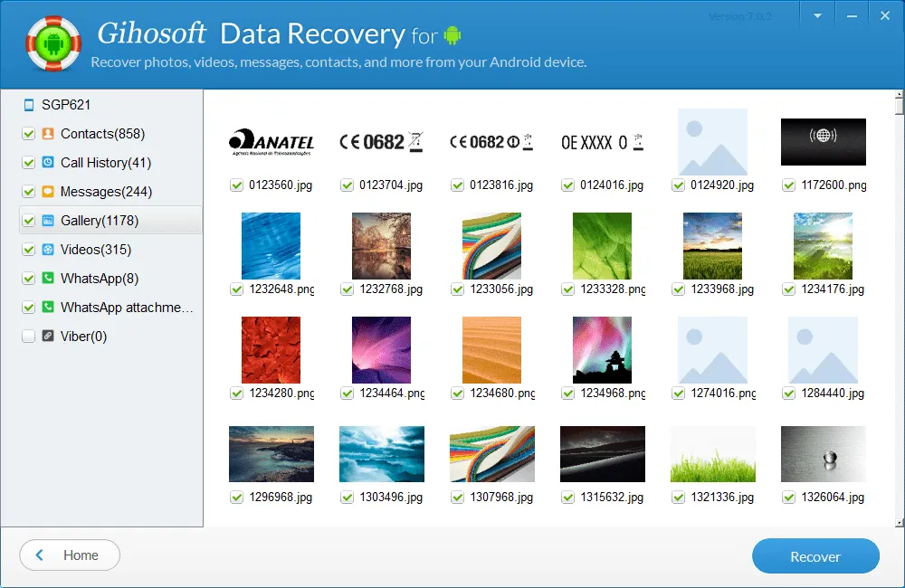Viewport: 905px width, 588px height.
Task: Go back with the Home button
Action: 70,555
